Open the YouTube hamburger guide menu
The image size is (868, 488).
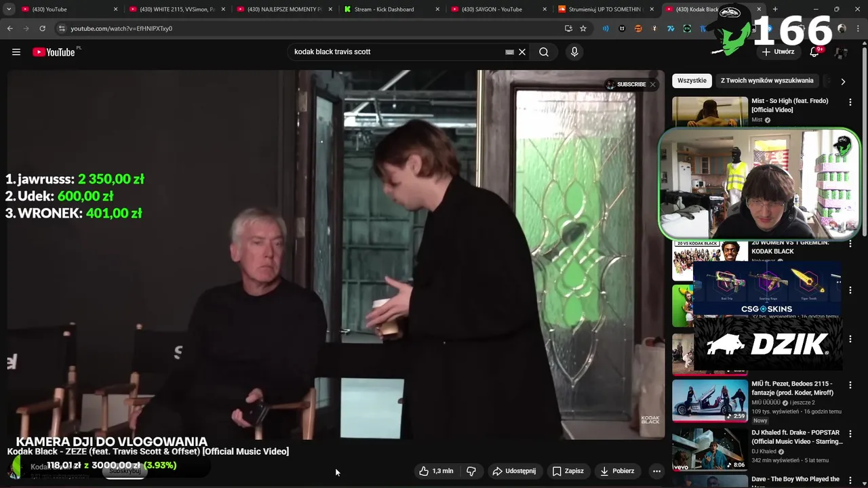16,52
